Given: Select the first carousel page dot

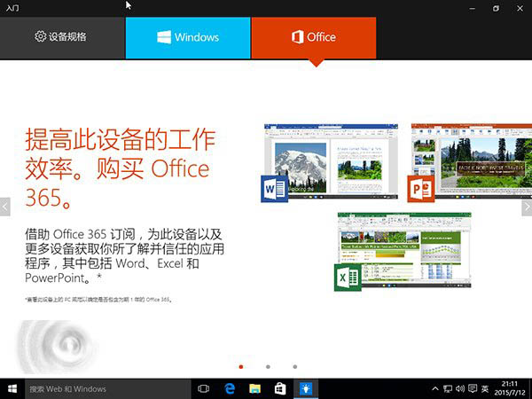Looking at the screenshot, I should (x=241, y=367).
